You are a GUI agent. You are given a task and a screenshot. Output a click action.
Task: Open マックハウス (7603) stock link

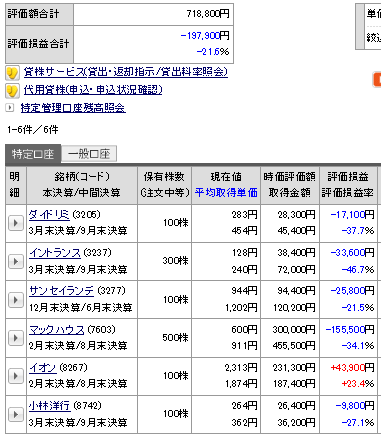click(56, 330)
